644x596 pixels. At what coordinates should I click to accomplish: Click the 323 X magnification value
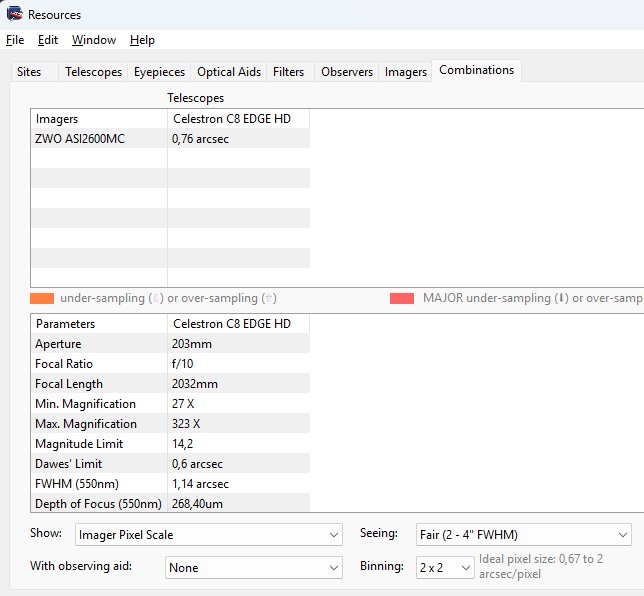tap(186, 423)
